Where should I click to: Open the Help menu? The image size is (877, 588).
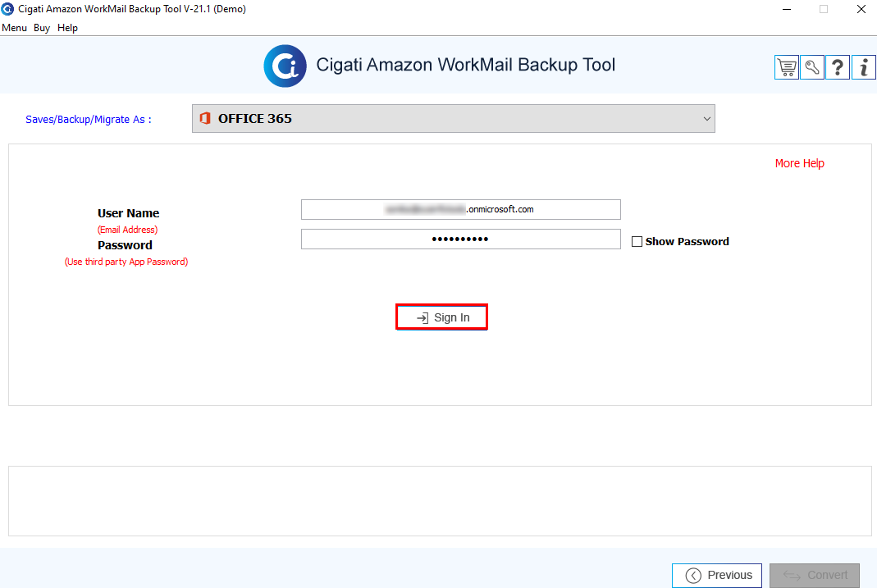click(67, 28)
